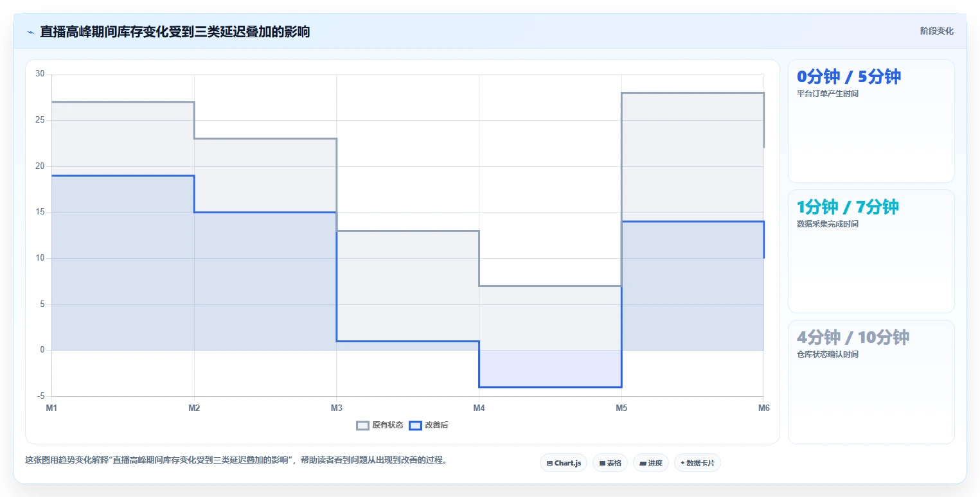Select the 进度 tag

tap(651, 463)
